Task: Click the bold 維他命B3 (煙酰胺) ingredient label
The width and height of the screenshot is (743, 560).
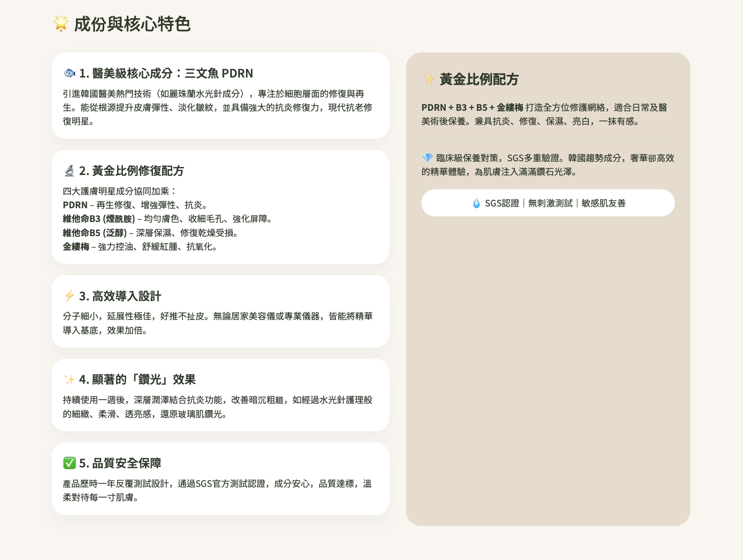Action: 99,219
